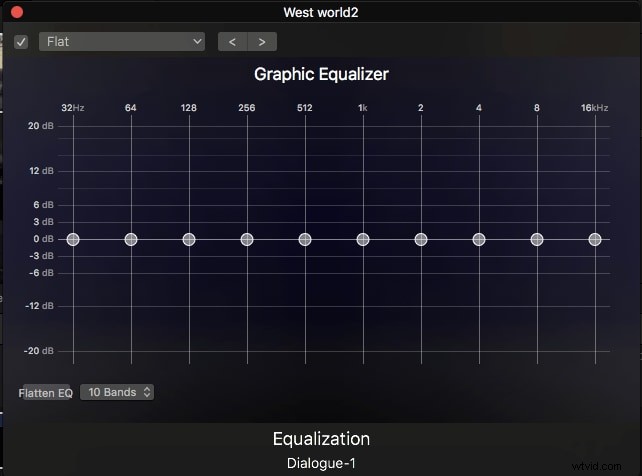Select the 4 kHz band slider handle
Screen dimensions: 642x476
tap(479, 239)
